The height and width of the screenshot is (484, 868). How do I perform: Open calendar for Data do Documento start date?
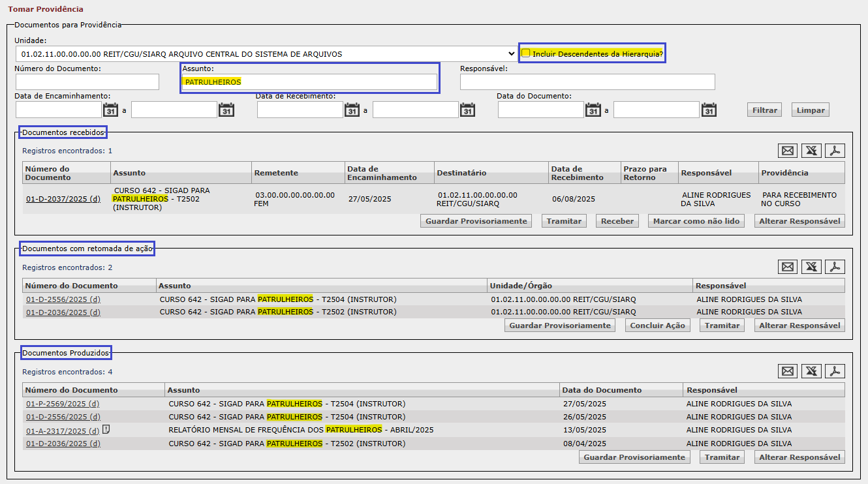(x=593, y=110)
